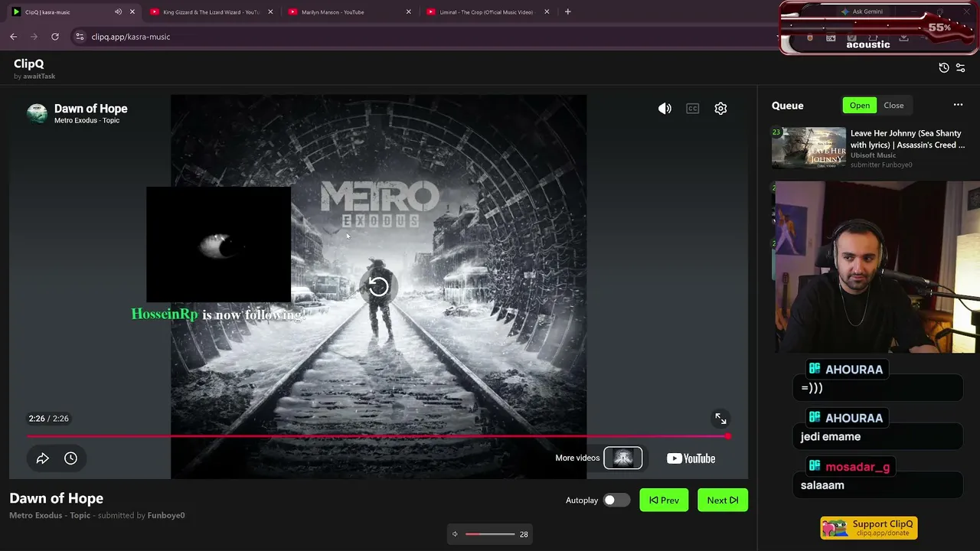Viewport: 980px width, 551px height.
Task: Go back with the browser back arrow
Action: tap(14, 37)
